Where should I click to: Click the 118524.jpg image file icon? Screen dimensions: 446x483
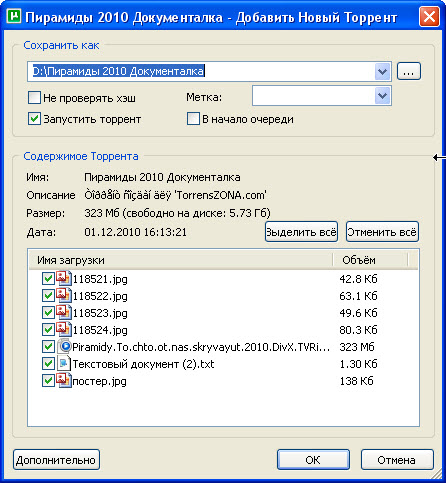(64, 330)
